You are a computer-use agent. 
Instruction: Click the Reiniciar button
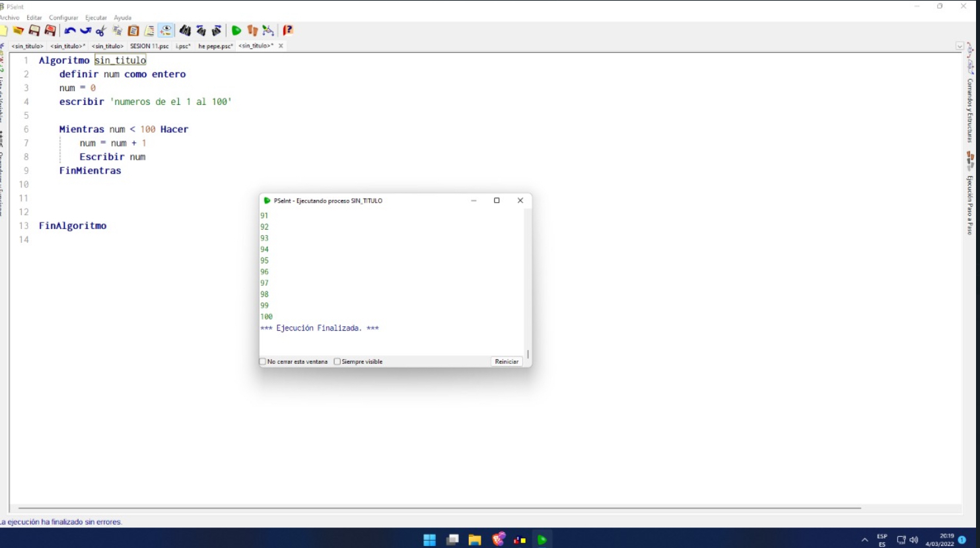click(x=507, y=362)
